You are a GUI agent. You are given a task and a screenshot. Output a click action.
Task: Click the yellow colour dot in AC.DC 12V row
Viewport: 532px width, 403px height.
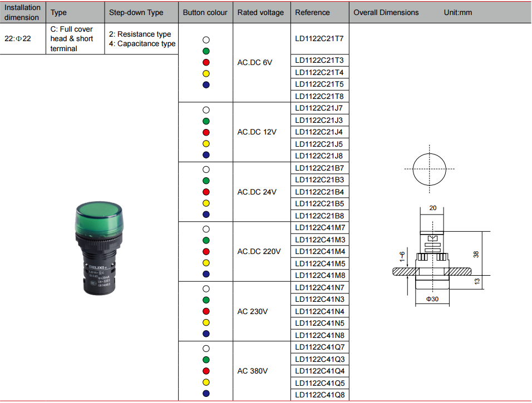pos(206,144)
